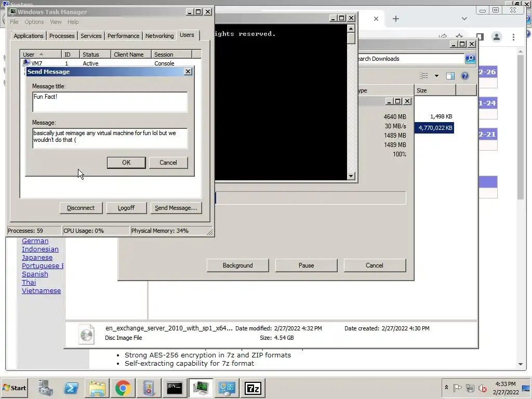Open Windows Explorer from the taskbar

[97, 388]
